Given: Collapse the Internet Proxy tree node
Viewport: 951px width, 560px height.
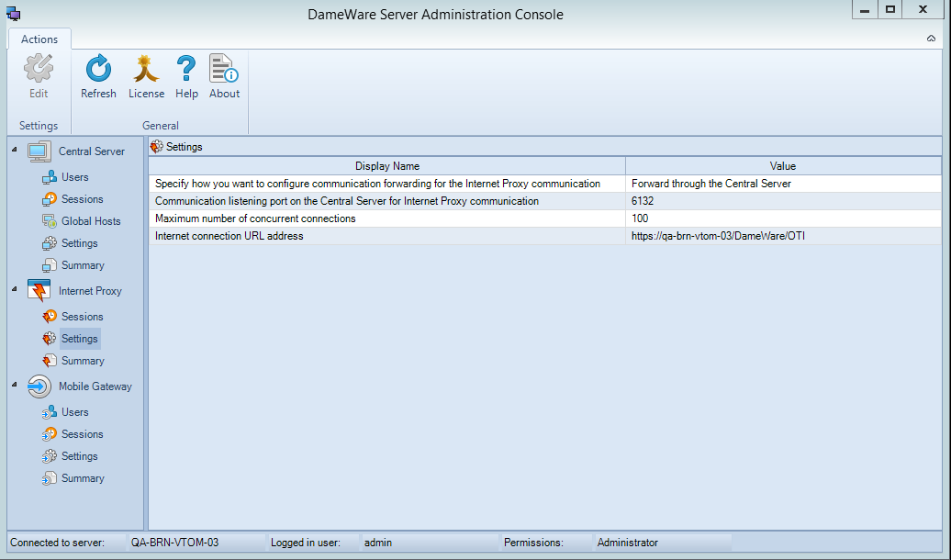Looking at the screenshot, I should [x=15, y=289].
